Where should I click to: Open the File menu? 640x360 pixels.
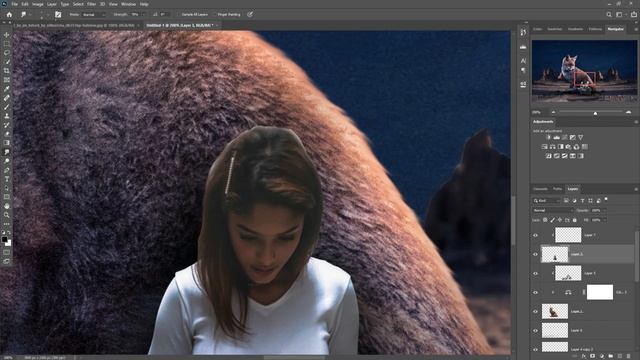tap(14, 4)
